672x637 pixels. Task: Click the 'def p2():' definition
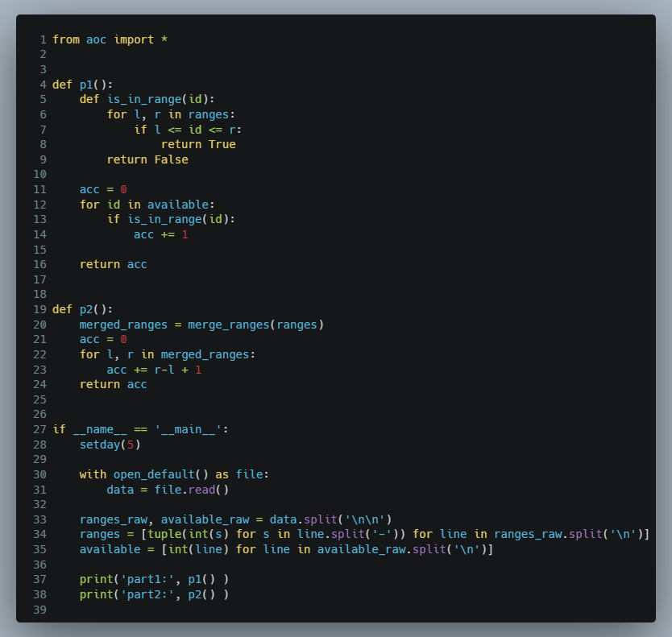point(82,309)
